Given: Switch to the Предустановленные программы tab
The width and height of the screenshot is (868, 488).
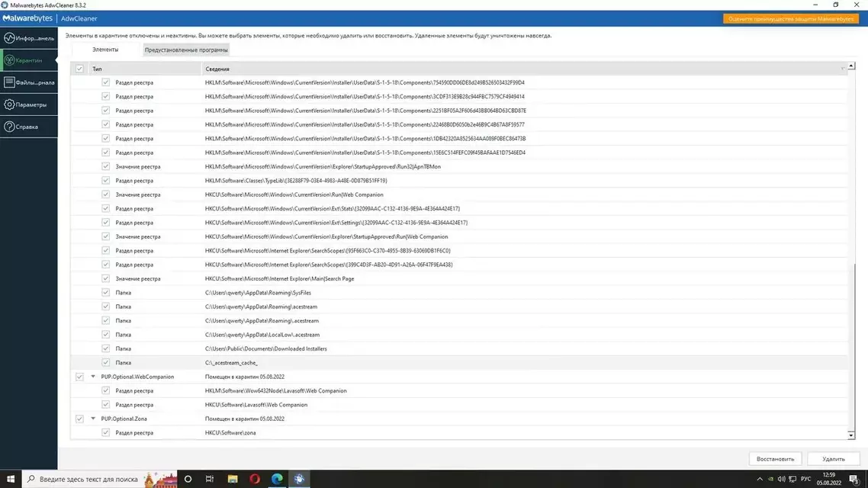Looking at the screenshot, I should [186, 50].
